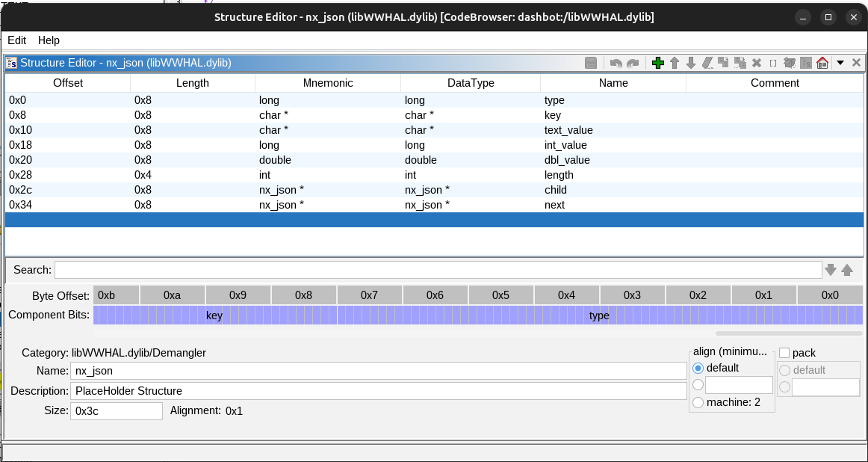Click the undo arrow icon
Image resolution: width=868 pixels, height=462 pixels.
click(616, 64)
